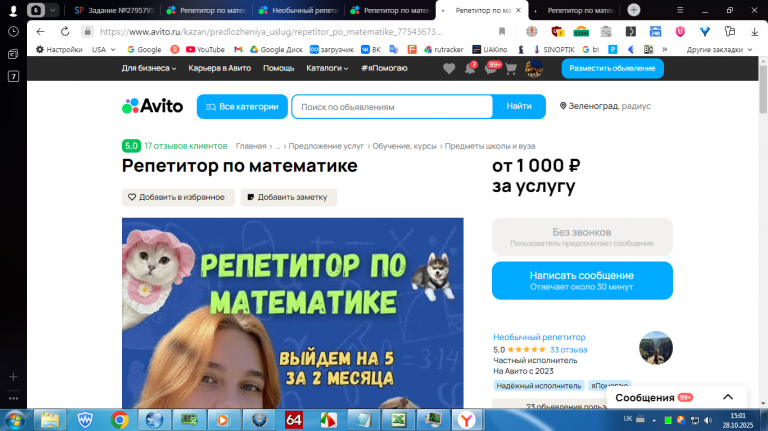Open the new tab plus button
The width and height of the screenshot is (768, 431).
[x=634, y=10]
